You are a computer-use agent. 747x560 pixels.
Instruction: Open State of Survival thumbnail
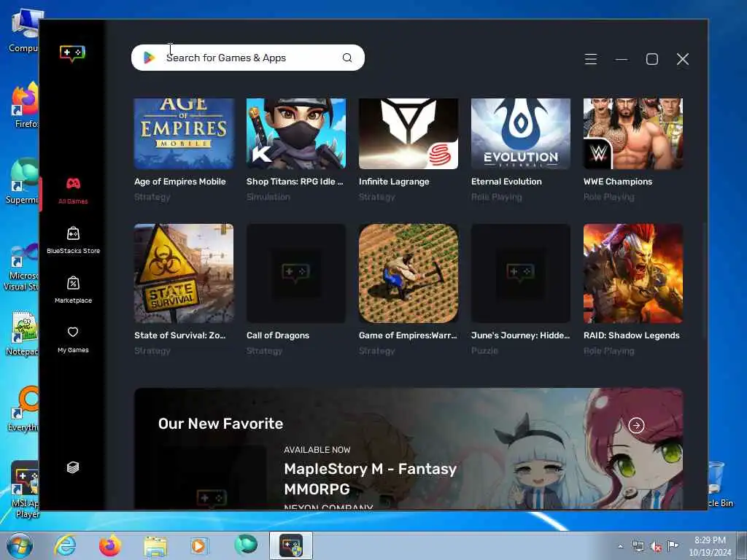click(184, 273)
